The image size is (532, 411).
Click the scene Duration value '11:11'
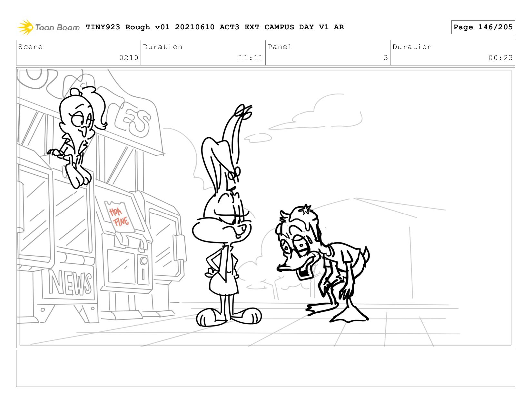click(251, 58)
